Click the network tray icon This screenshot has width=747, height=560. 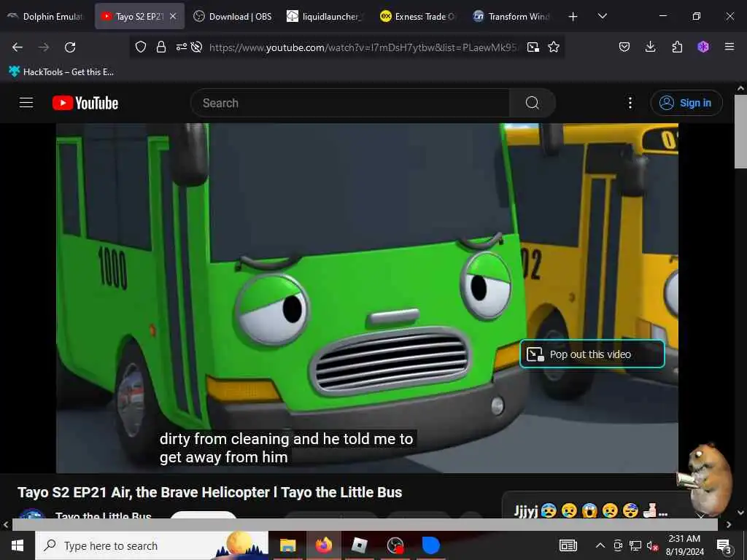click(x=635, y=545)
